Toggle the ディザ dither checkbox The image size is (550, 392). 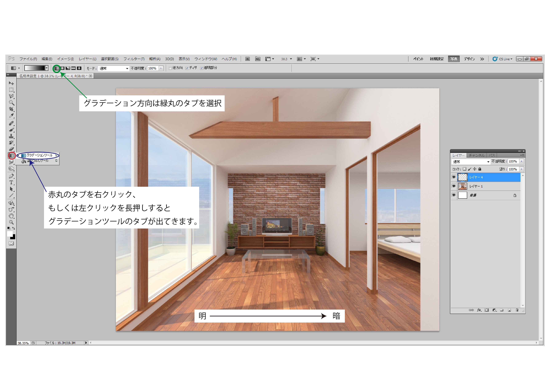click(x=187, y=68)
